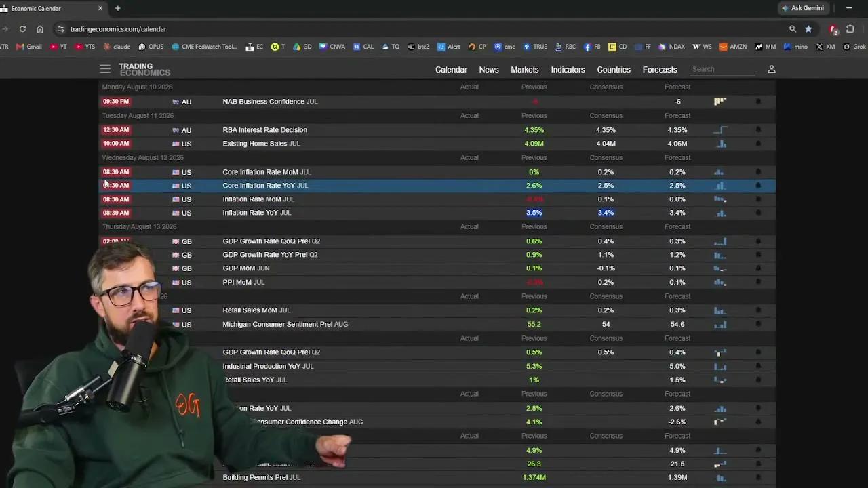Open the Gmail bookmark
868x488 pixels.
tap(29, 47)
